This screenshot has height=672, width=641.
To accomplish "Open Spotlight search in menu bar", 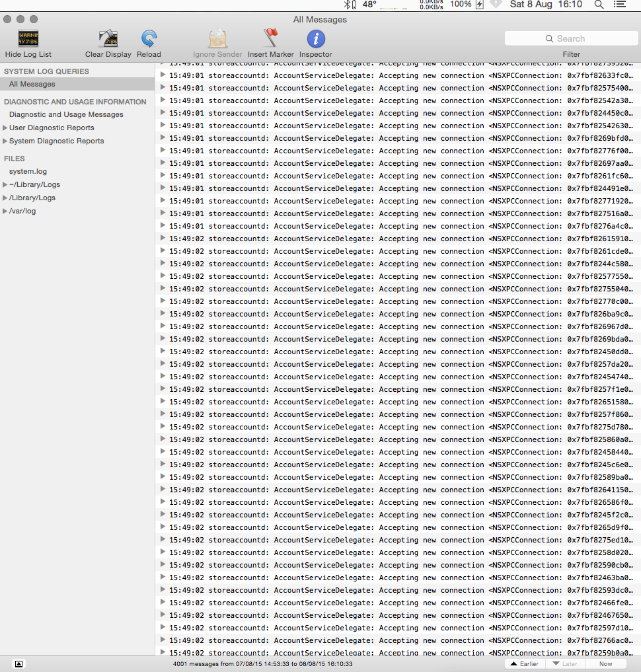I will tap(599, 5).
